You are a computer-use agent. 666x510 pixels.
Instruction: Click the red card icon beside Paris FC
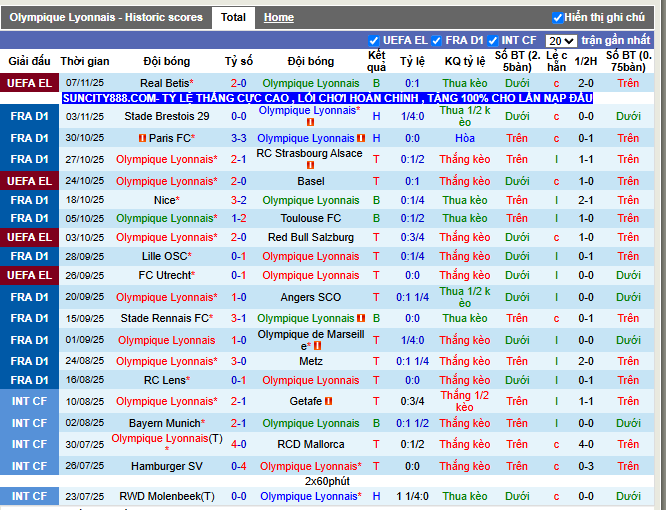(142, 138)
